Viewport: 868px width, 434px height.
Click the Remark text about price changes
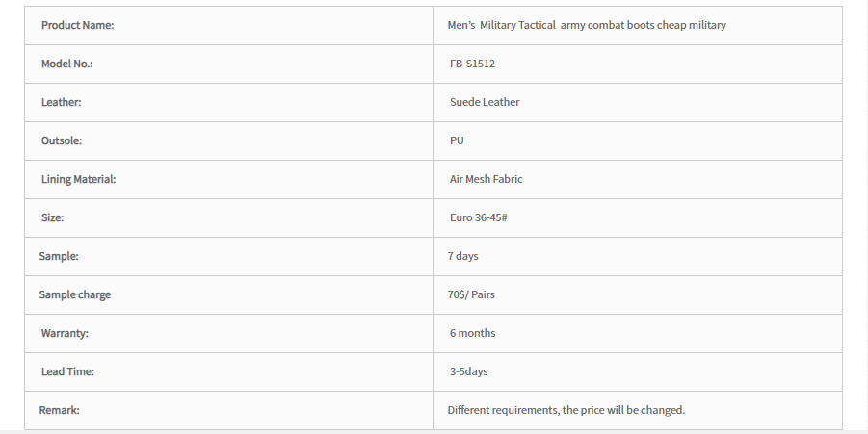pos(566,410)
